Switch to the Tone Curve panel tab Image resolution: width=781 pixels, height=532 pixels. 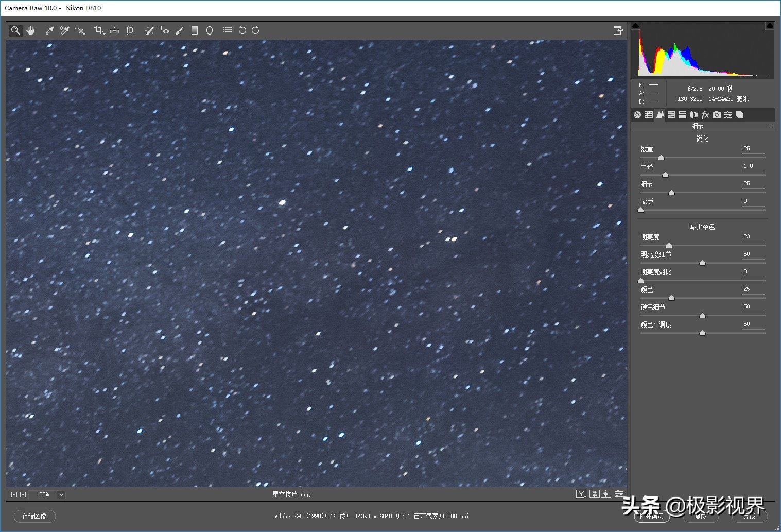tap(649, 115)
